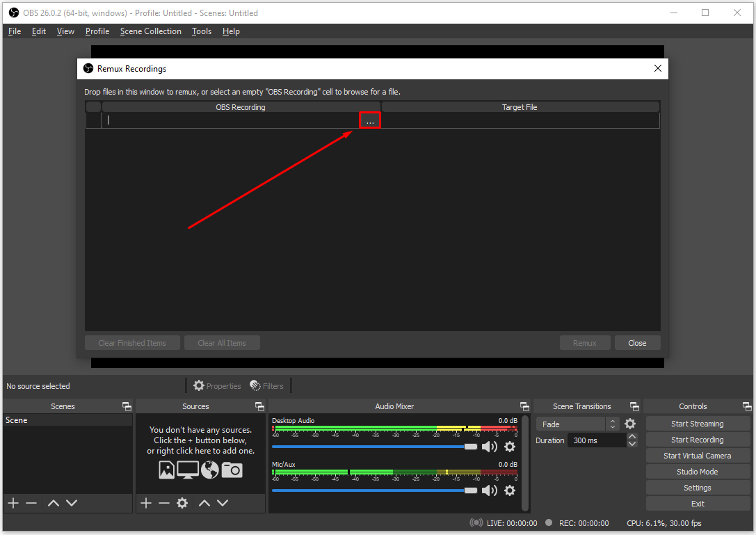Undock the Controls panel

tap(747, 406)
